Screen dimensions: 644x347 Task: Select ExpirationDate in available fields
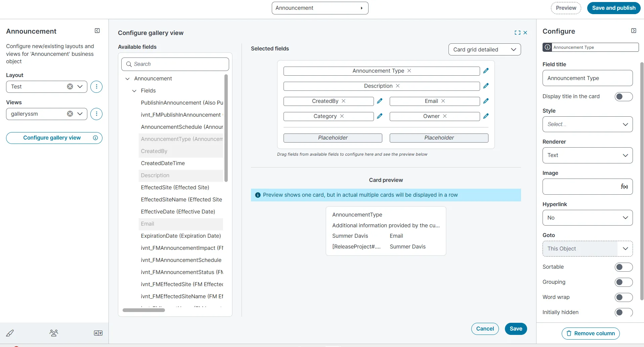tap(181, 236)
